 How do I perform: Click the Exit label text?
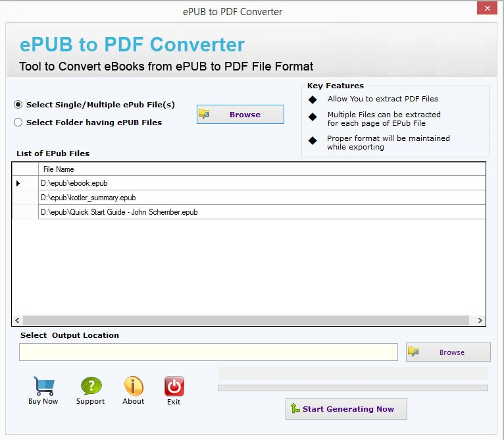174,402
